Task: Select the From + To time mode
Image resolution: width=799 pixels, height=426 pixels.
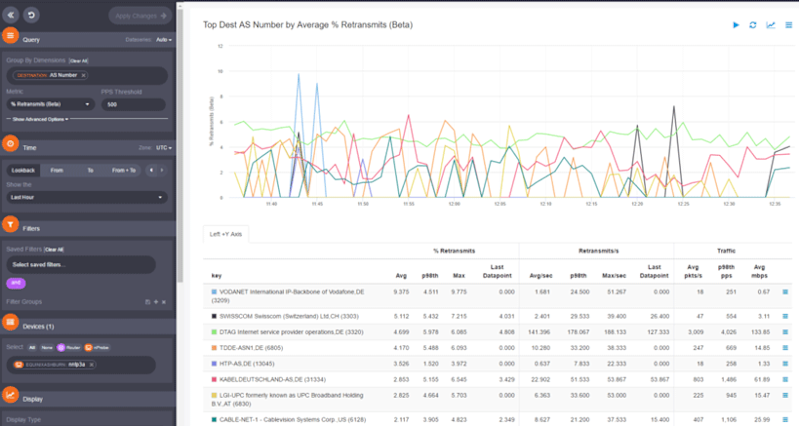Action: pos(124,170)
